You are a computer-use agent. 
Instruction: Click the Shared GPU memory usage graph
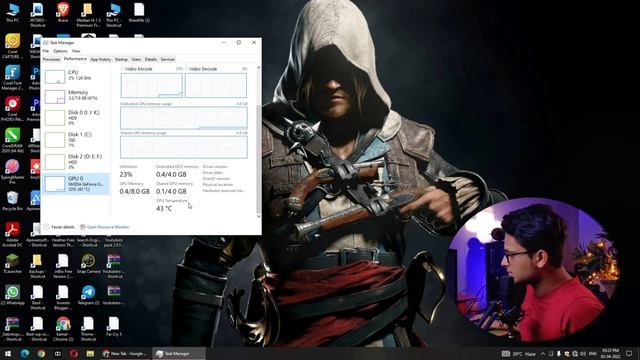(x=184, y=147)
